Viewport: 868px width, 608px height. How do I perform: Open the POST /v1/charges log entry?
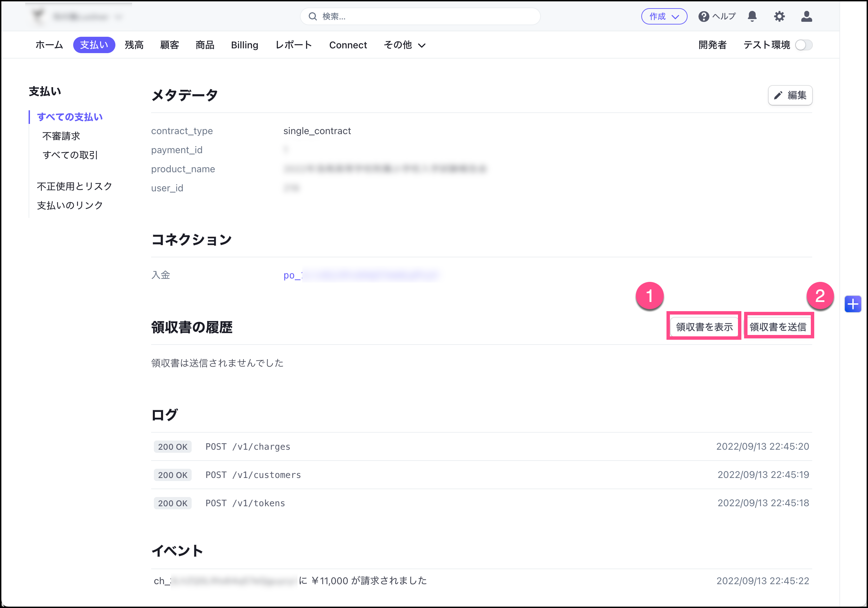(247, 447)
